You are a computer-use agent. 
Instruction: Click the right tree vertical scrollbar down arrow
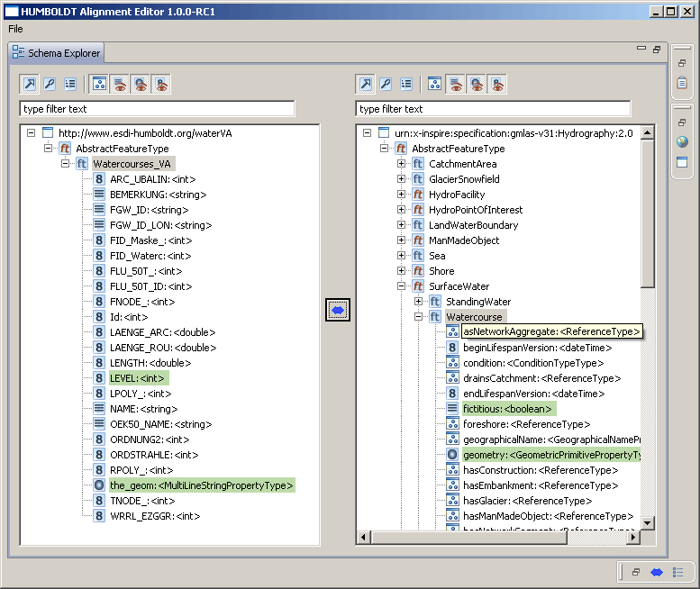[x=648, y=522]
